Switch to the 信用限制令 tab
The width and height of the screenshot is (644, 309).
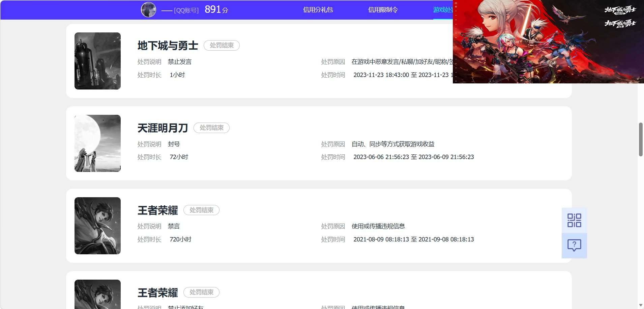click(383, 10)
